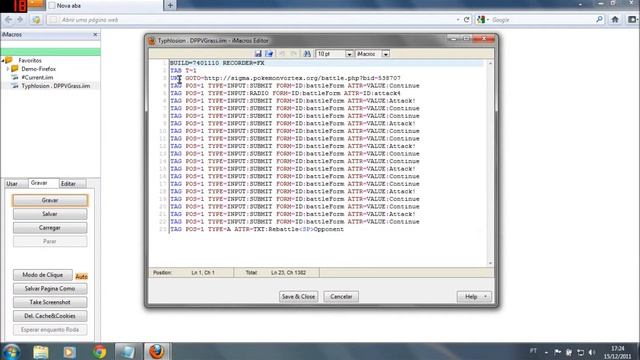Click the volume icon in system tray
This screenshot has width=640, height=360.
point(592,352)
